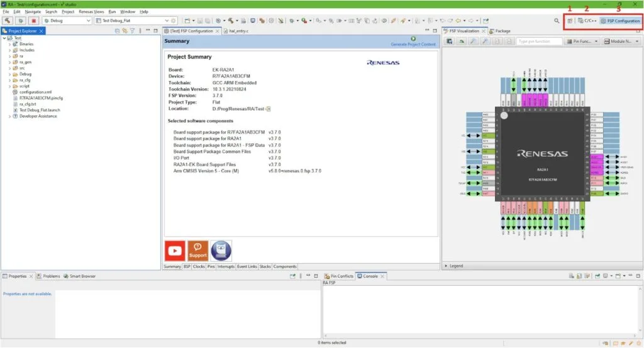Switch to the FSP Configuration perspective
Viewport: 644px width, 348px height.
click(x=620, y=21)
